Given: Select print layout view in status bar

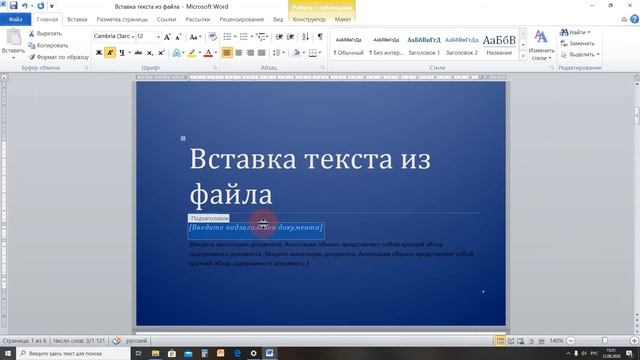Looking at the screenshot, I should [x=500, y=341].
